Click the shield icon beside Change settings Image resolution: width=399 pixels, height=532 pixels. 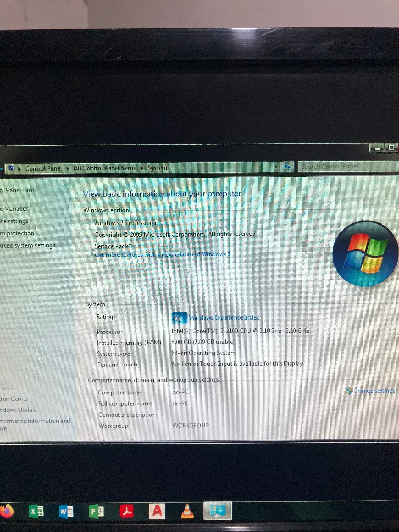[349, 391]
